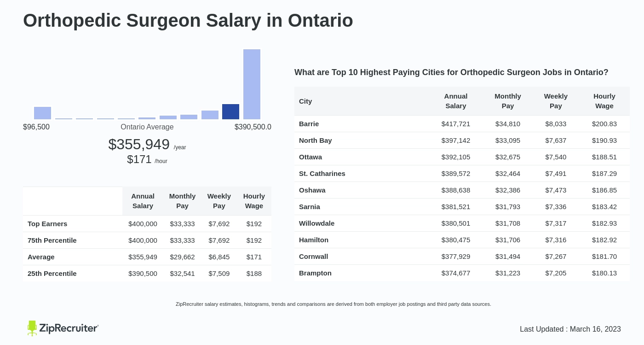Click St. Catharines hourly wage $187.29
The height and width of the screenshot is (345, 644).
click(x=604, y=173)
